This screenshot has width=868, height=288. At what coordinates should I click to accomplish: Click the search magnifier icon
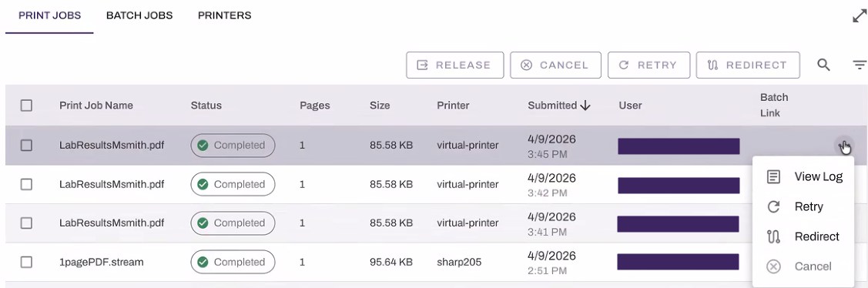(824, 65)
